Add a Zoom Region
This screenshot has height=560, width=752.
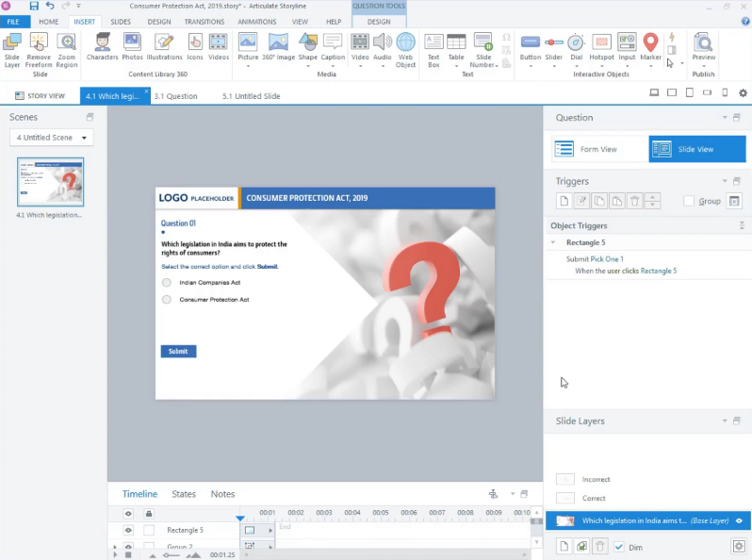click(67, 50)
